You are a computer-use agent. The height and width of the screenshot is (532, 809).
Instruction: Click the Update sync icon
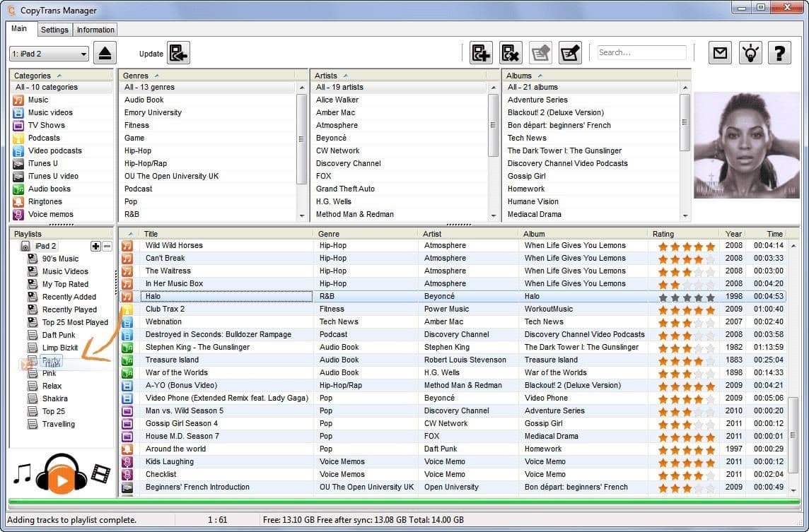pyautogui.click(x=178, y=53)
